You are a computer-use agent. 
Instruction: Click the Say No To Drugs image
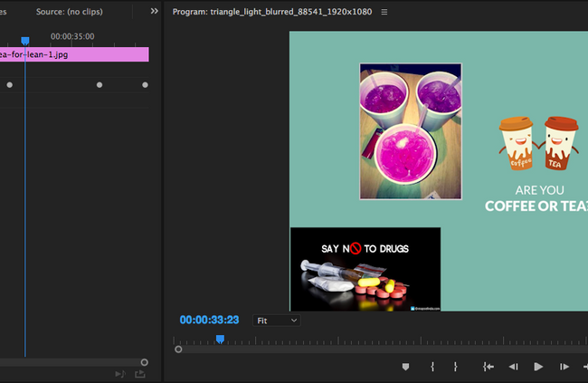[365, 269]
